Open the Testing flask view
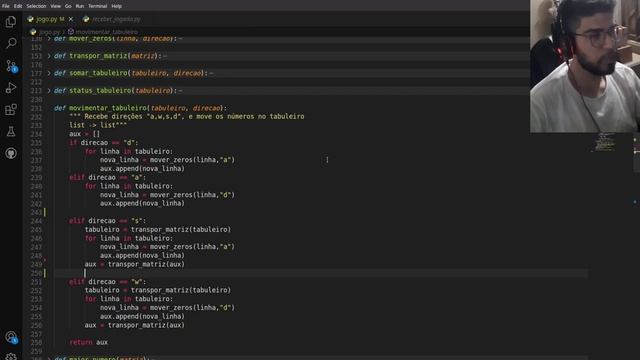Screen dimensions: 640x360 [11, 131]
